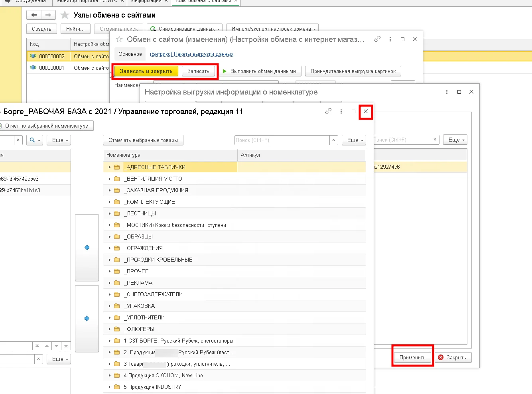Click Выполнить обмен данными button
Viewport: 532px width, 394px height.
point(259,71)
